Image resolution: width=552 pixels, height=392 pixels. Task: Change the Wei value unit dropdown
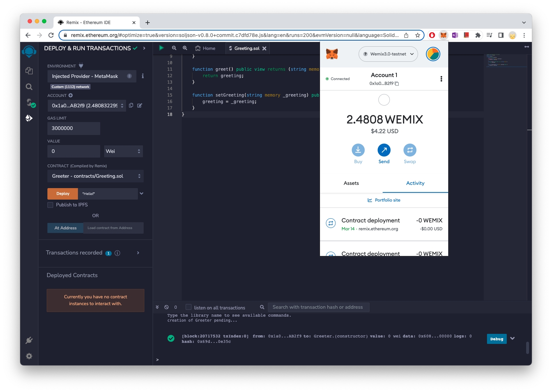[x=123, y=151]
